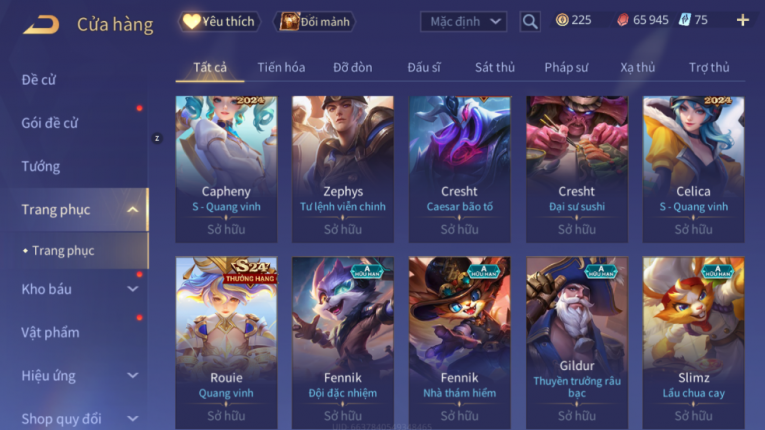This screenshot has width=765, height=430.
Task: Open the search magnifier icon
Action: pos(530,21)
